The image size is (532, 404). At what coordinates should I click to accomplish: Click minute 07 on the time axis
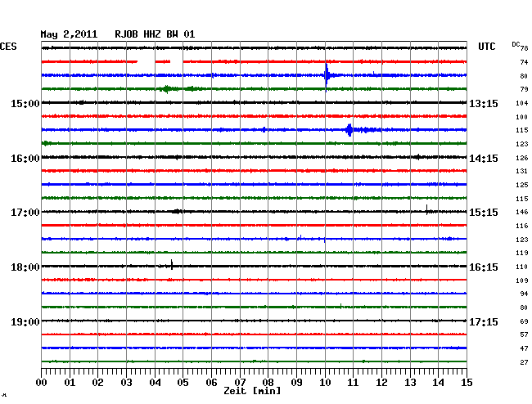[240, 382]
